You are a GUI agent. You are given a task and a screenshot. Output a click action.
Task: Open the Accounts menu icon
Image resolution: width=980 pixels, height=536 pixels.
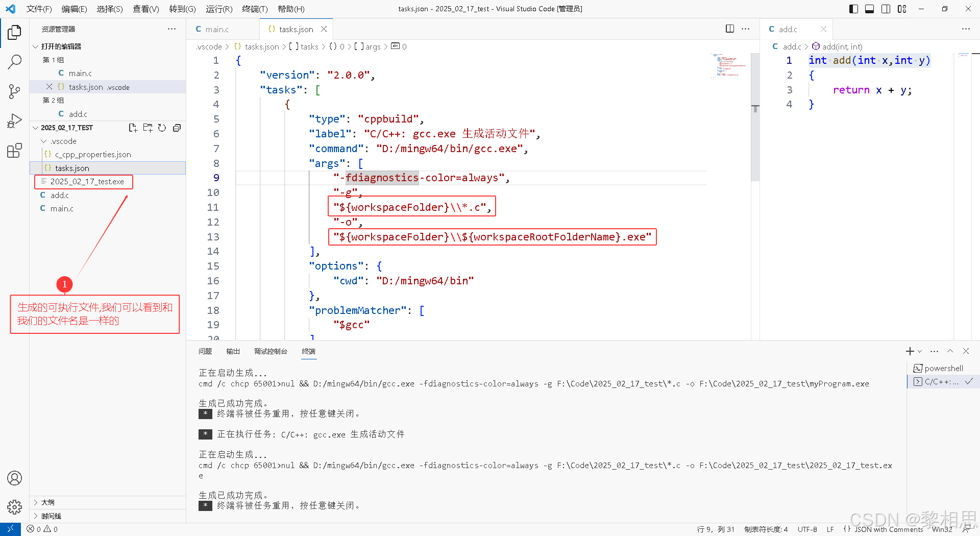tap(14, 478)
